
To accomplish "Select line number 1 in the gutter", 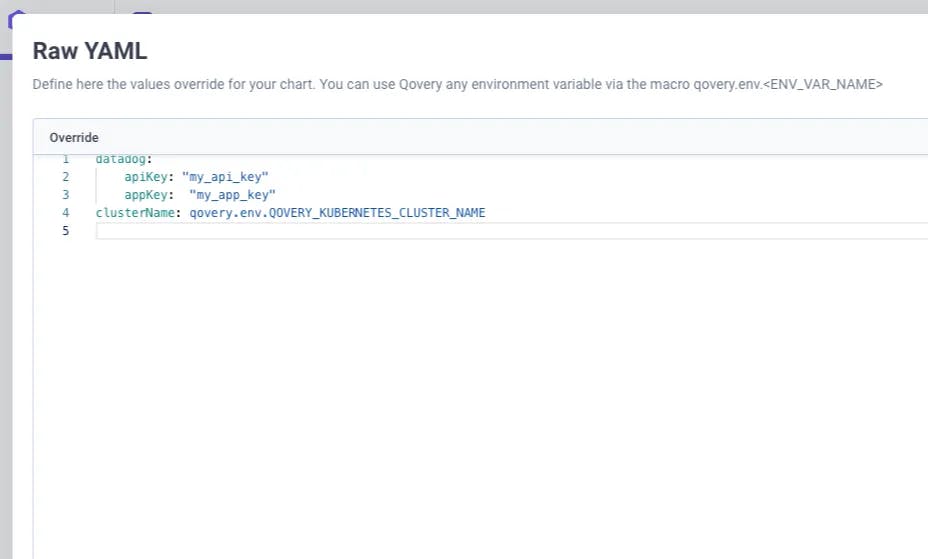I will coord(66,159).
